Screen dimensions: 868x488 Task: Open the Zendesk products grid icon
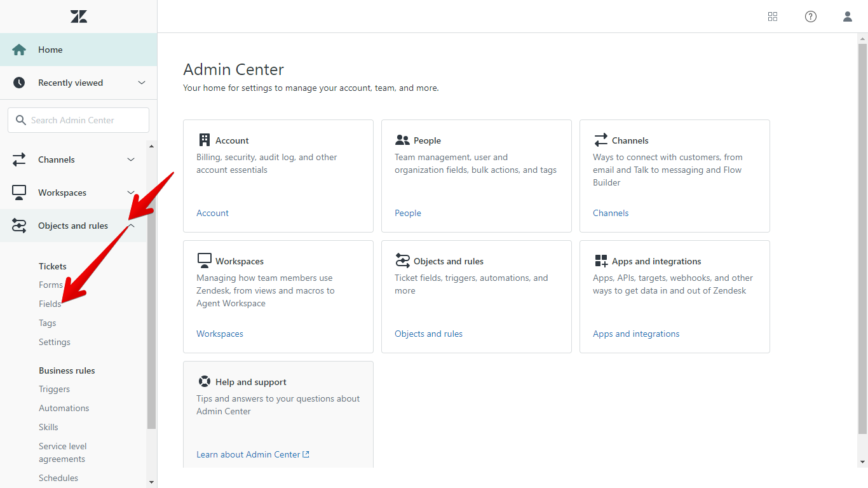click(x=773, y=17)
